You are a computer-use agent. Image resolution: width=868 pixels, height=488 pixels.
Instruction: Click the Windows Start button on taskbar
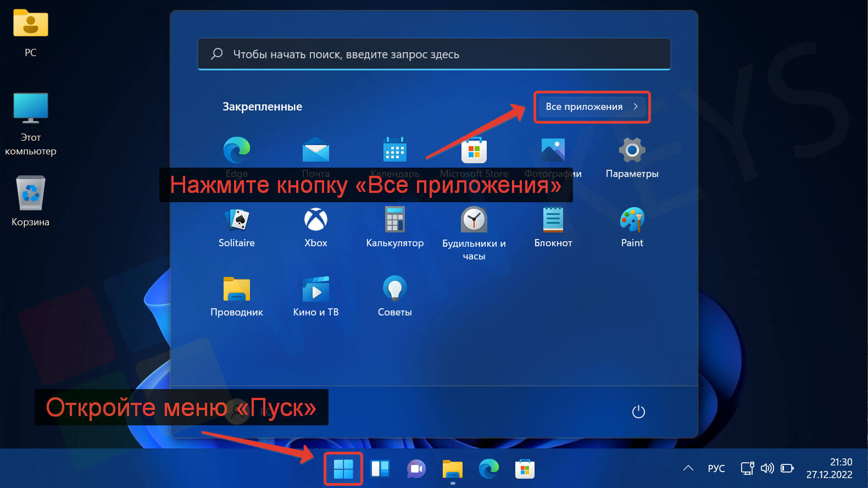coord(343,469)
